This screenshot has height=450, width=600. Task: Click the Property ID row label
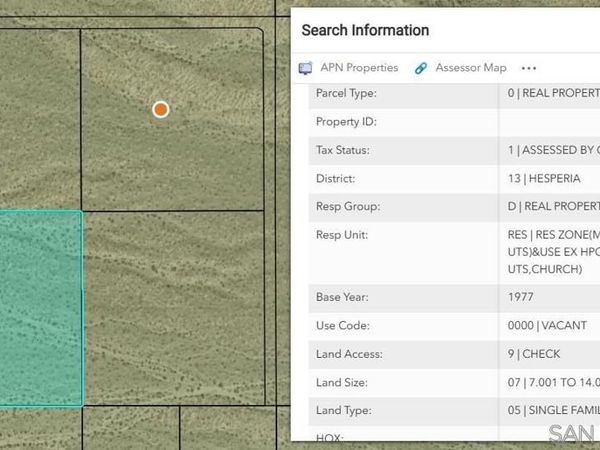pos(345,122)
